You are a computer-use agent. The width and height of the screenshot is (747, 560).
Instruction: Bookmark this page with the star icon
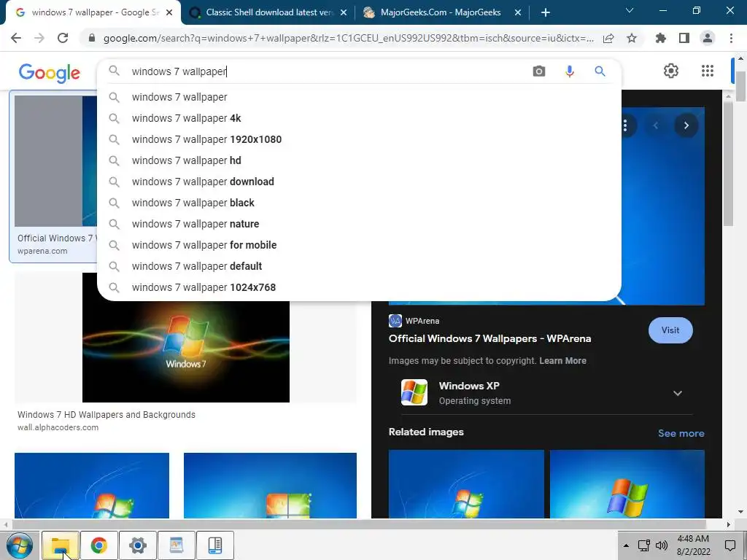(x=632, y=38)
